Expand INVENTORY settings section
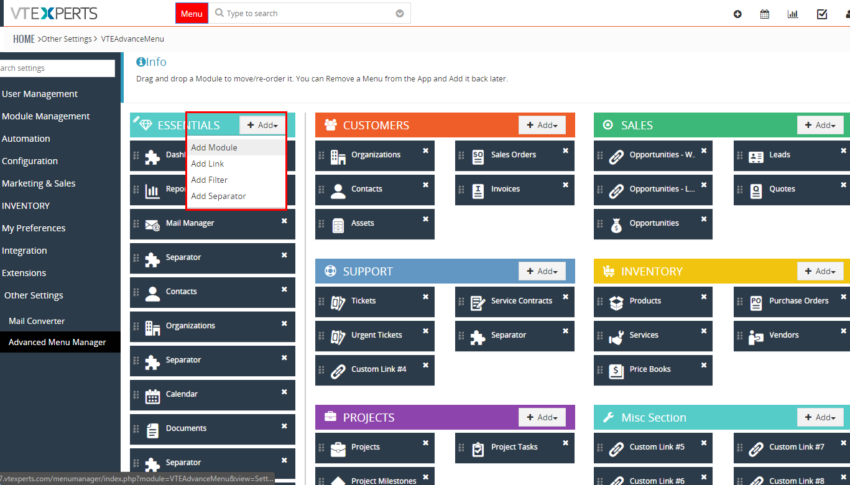Screen dimensions: 850x485 click(x=25, y=206)
